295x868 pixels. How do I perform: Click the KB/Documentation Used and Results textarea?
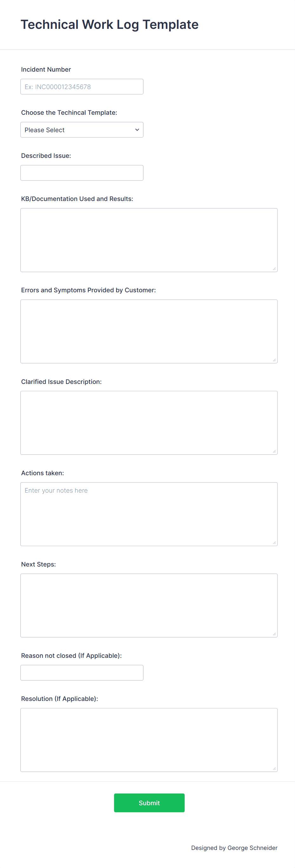pos(149,239)
